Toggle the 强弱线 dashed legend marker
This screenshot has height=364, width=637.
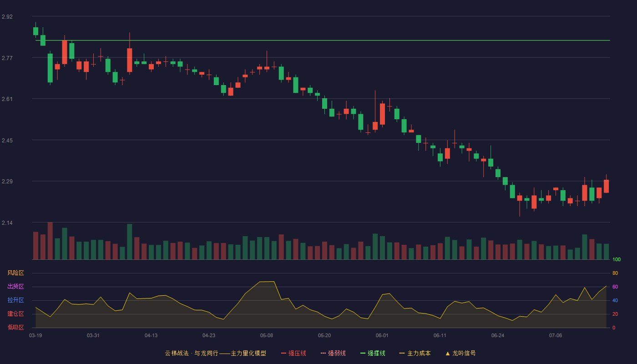coord(324,353)
